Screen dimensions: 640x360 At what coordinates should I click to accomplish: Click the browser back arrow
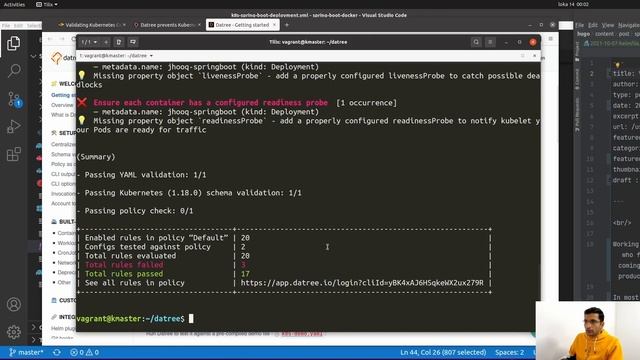50,39
